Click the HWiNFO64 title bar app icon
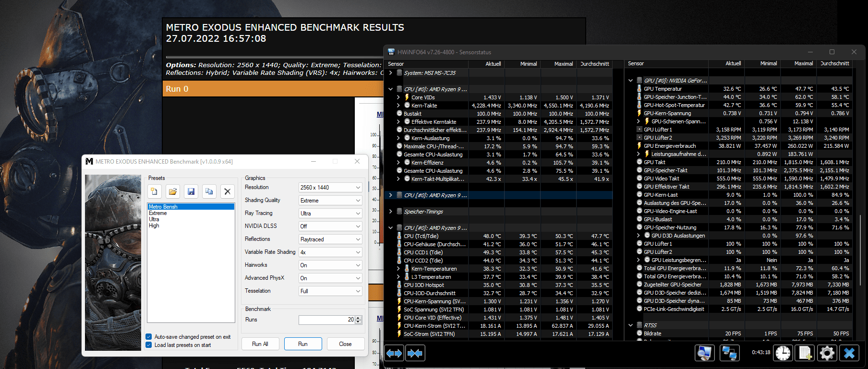 [391, 52]
